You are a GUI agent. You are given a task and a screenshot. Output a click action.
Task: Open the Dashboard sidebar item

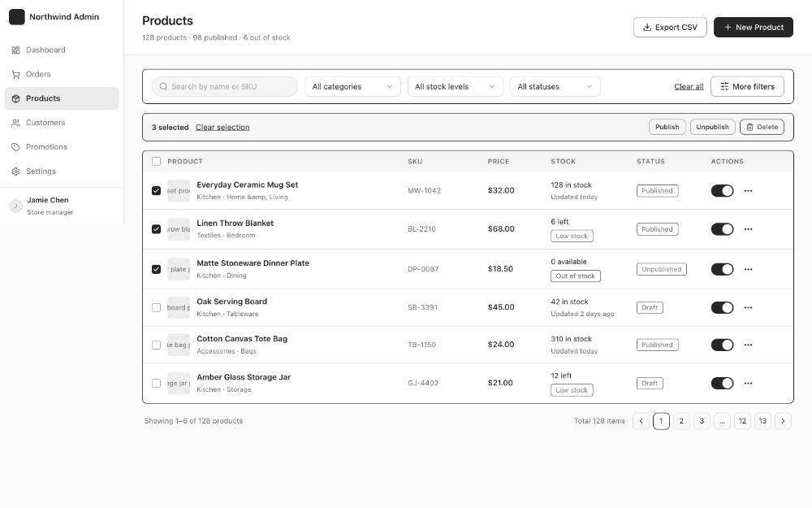pos(62,50)
